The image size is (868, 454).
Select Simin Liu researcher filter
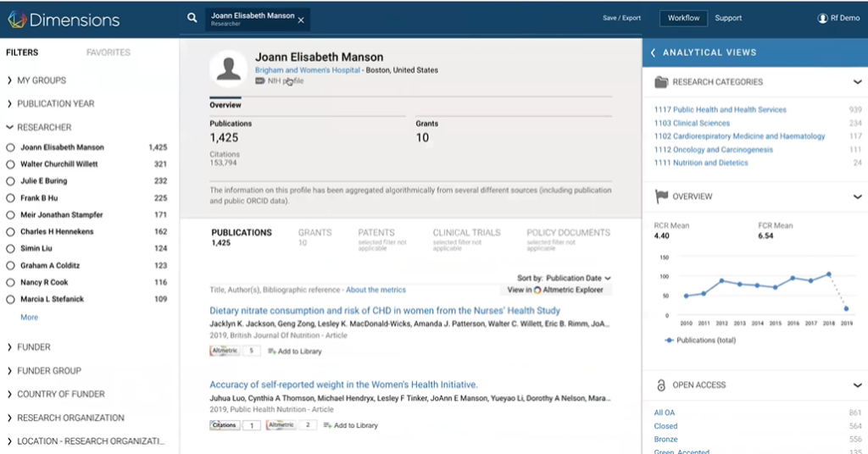10,249
